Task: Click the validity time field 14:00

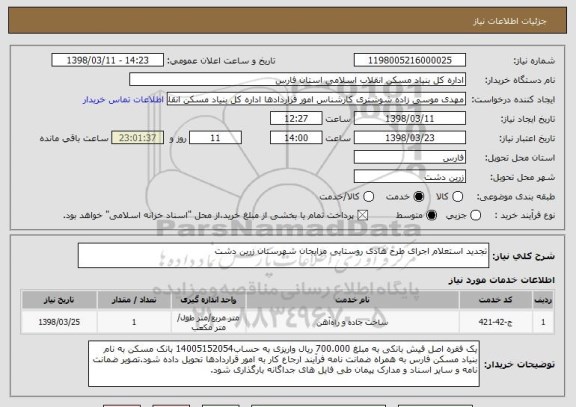Action: pos(296,138)
